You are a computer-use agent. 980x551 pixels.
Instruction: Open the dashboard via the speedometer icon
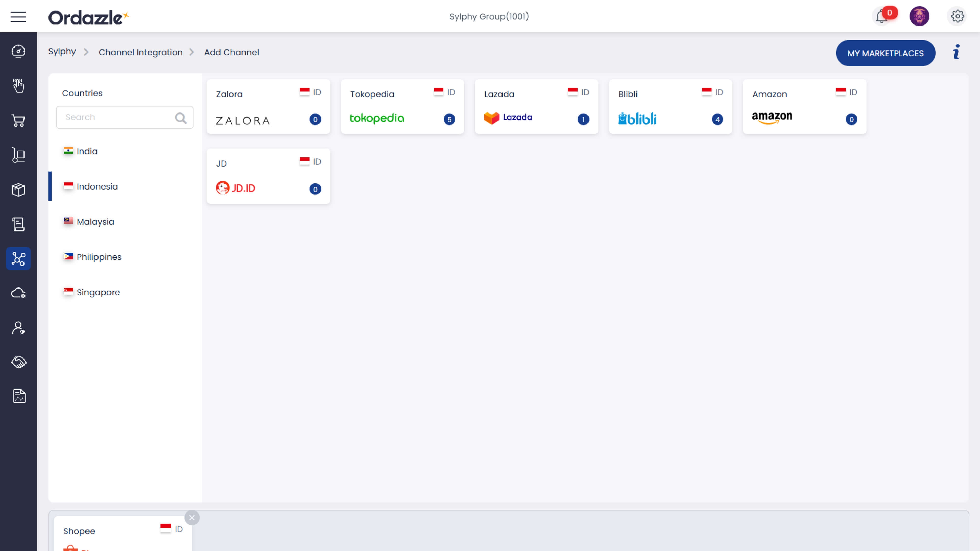coord(18,51)
